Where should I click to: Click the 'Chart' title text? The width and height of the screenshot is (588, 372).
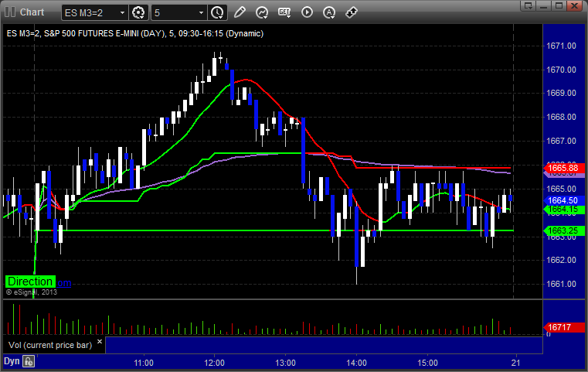(32, 12)
